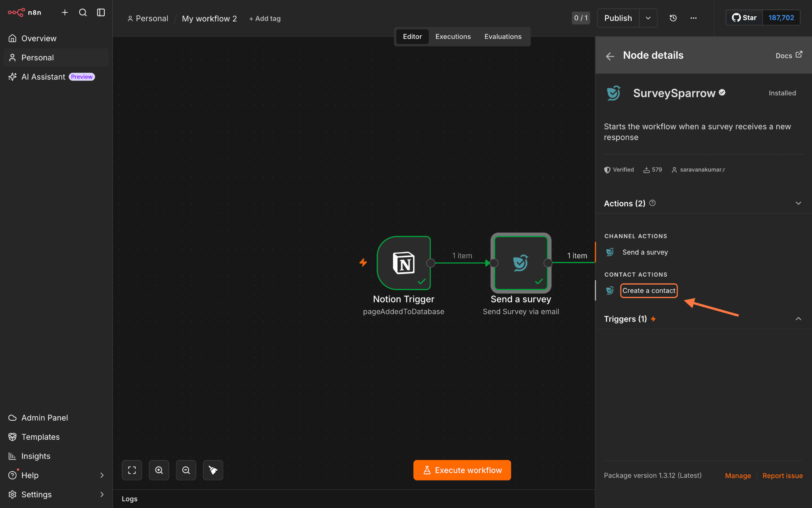Rename the workflow title My workflow 2
The image size is (812, 508).
coord(209,19)
